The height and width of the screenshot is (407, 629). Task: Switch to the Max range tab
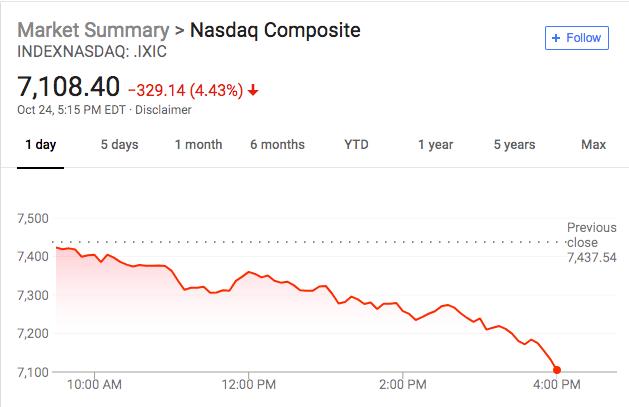coord(593,145)
